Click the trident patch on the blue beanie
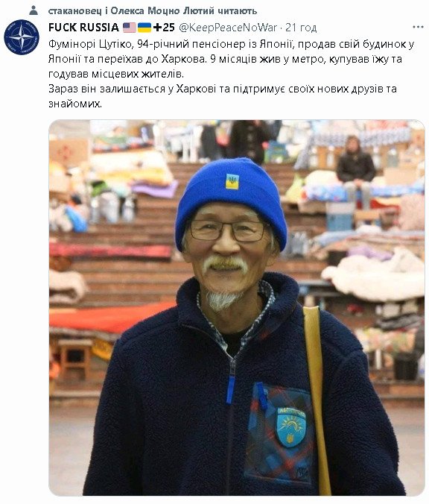Screen dimensions: 429x504 pos(232,181)
